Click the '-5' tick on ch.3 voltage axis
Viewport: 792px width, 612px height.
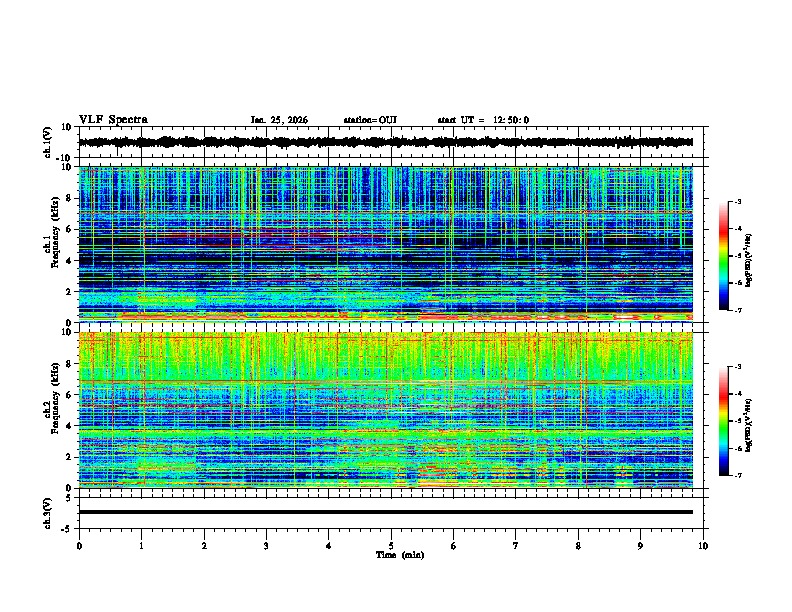(68, 529)
